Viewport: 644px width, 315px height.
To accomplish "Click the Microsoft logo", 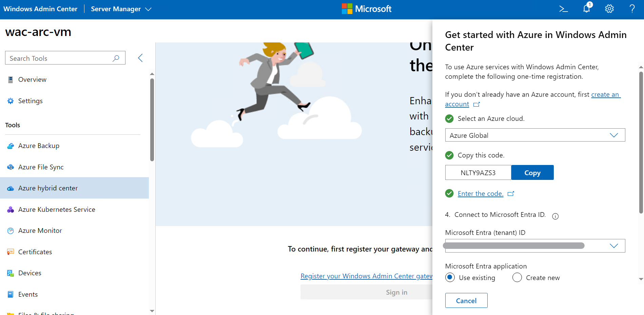I will (x=367, y=9).
